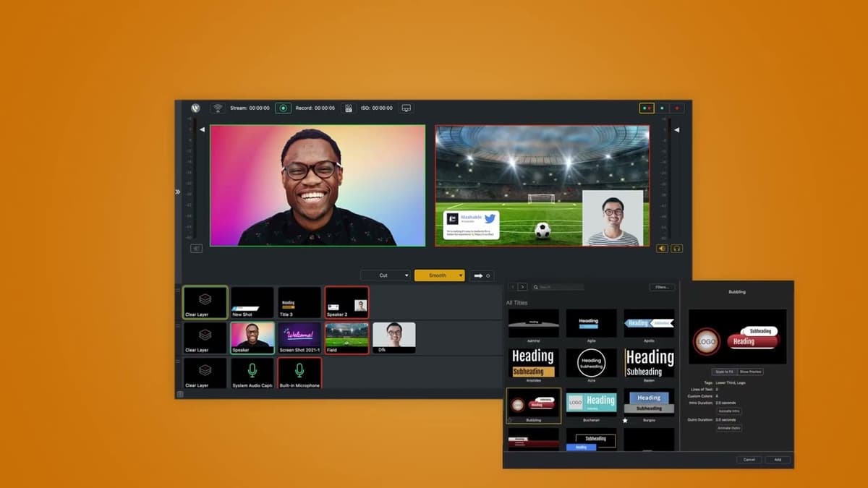Select the single green dot layout button
The height and width of the screenshot is (488, 868).
tap(662, 108)
